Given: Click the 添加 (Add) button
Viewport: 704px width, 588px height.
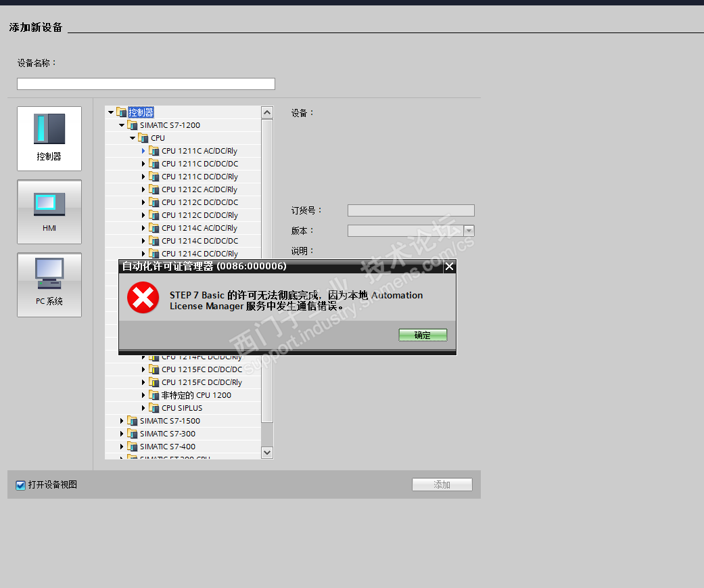Looking at the screenshot, I should [x=442, y=484].
